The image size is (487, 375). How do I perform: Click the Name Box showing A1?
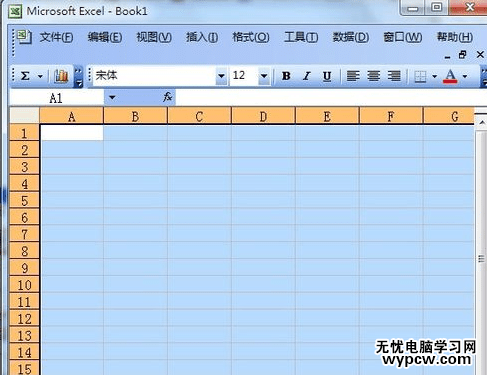[56, 98]
